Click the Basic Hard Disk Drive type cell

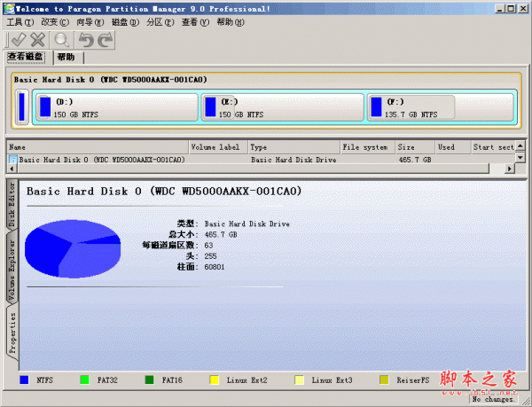[x=293, y=160]
